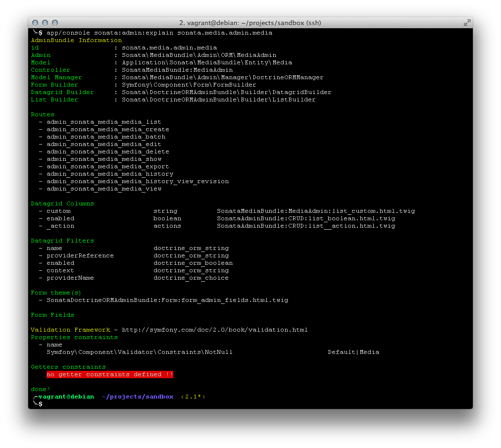Select the admin_sonata_media_media_list route

coord(103,122)
